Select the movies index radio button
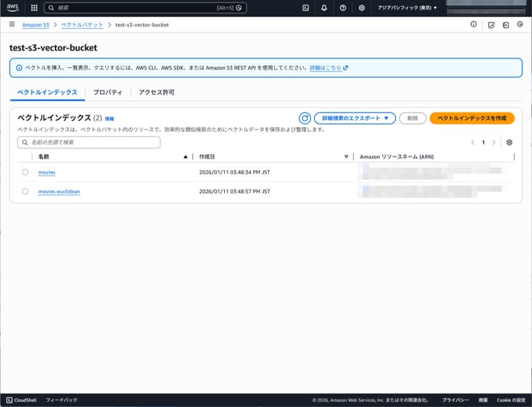Screen dimensions: 532x407 pyautogui.click(x=25, y=172)
